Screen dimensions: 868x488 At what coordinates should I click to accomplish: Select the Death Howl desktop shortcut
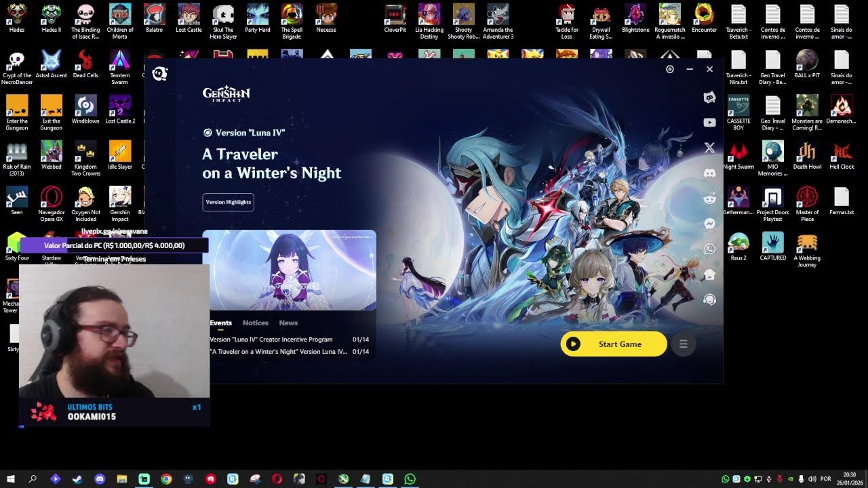click(x=807, y=155)
